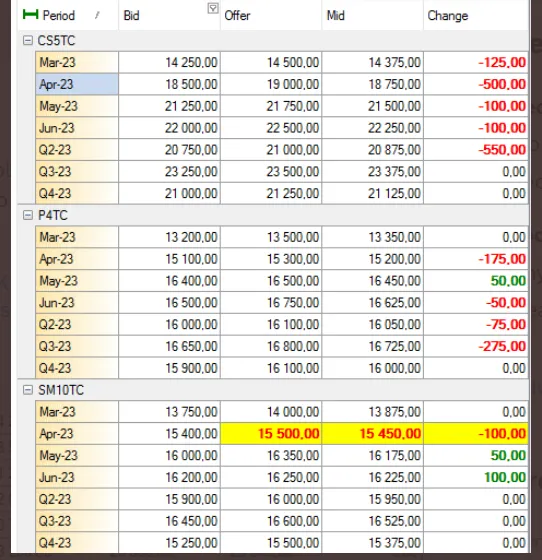Collapse the SM10TC group

27,390
